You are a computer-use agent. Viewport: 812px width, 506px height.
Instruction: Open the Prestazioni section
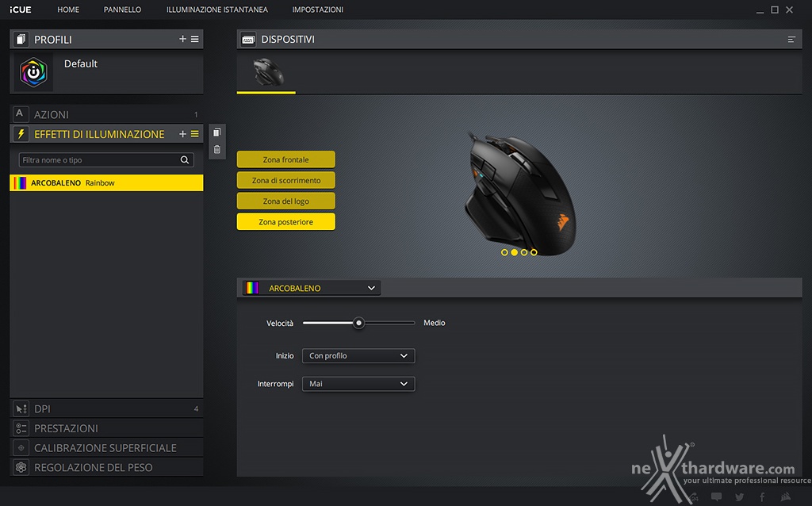[x=106, y=428]
